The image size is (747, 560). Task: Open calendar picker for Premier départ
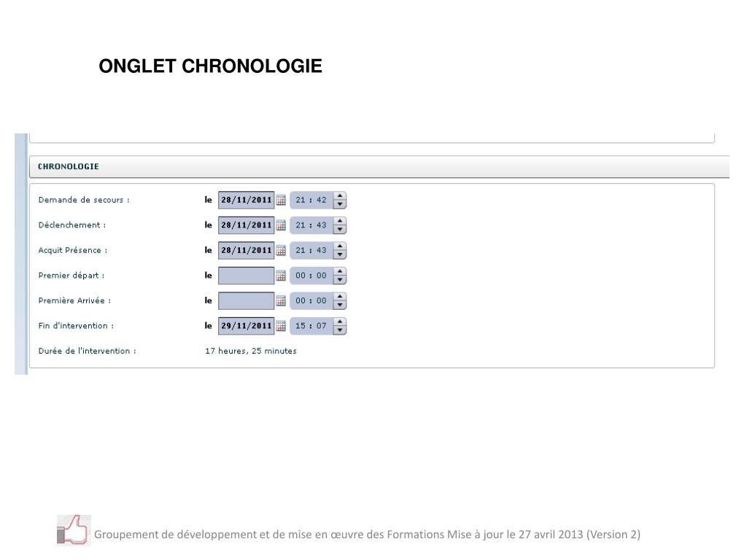281,276
